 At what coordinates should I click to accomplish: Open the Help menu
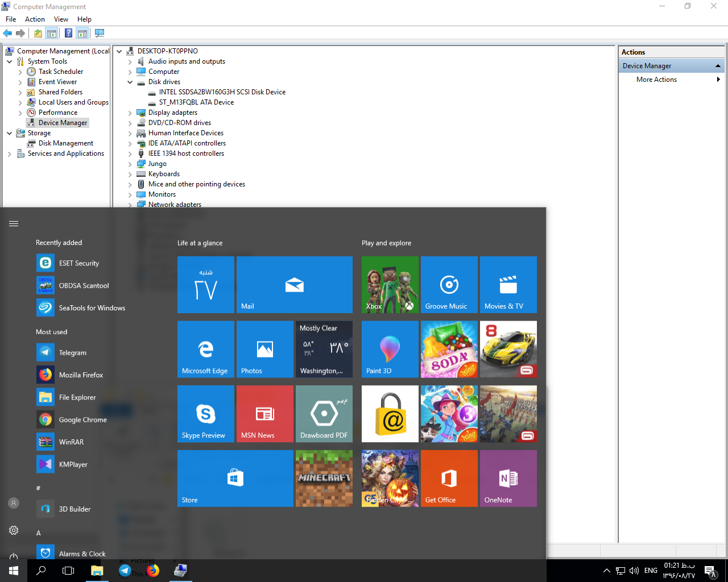coord(84,19)
